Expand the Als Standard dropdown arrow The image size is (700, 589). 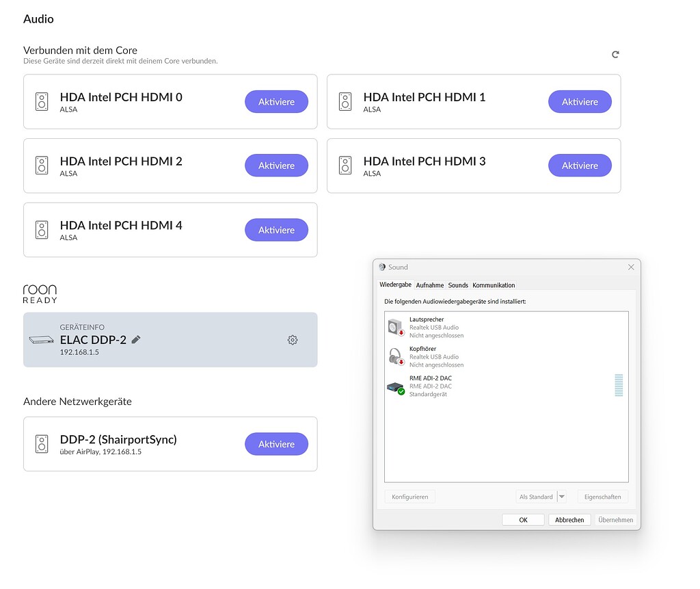click(562, 497)
